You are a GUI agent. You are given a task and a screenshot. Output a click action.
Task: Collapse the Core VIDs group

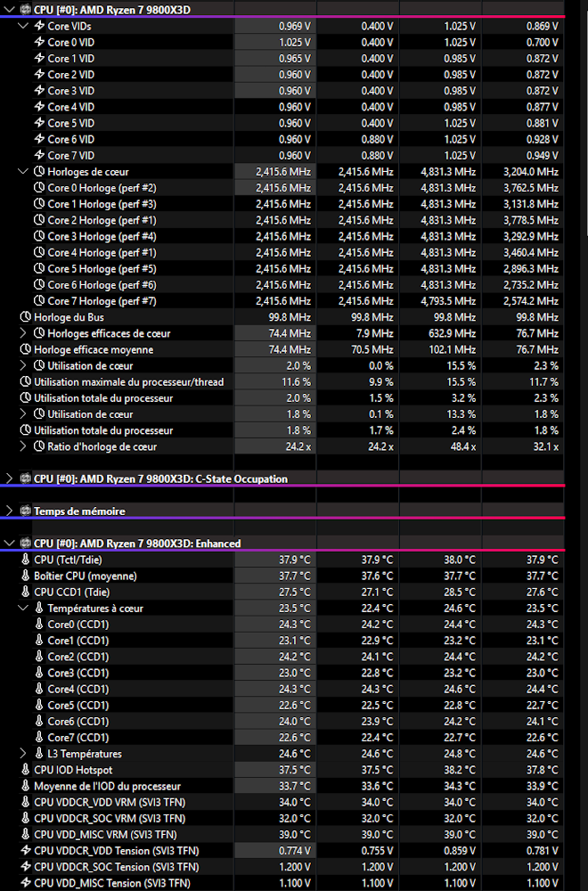pyautogui.click(x=22, y=27)
